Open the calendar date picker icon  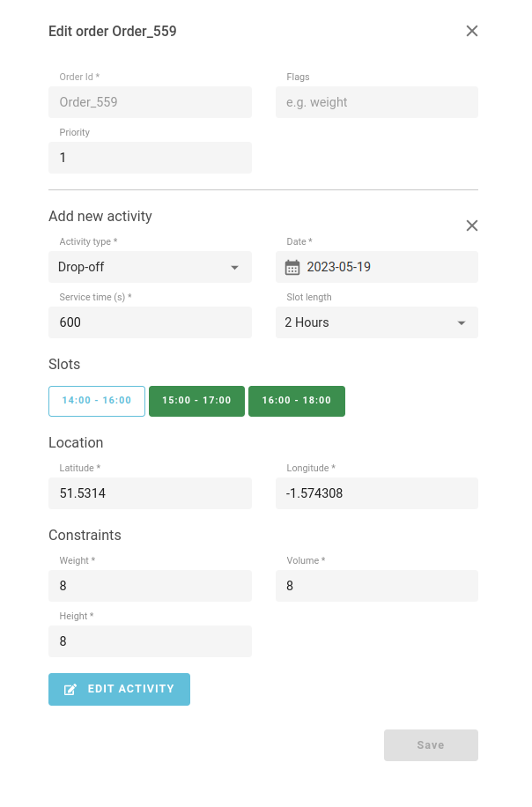(x=292, y=267)
